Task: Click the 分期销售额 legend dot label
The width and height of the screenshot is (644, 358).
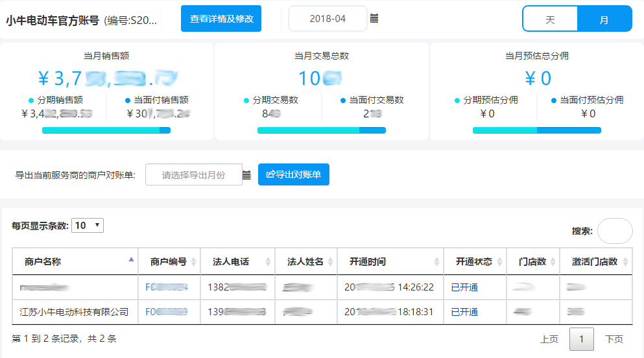Action: tap(56, 100)
